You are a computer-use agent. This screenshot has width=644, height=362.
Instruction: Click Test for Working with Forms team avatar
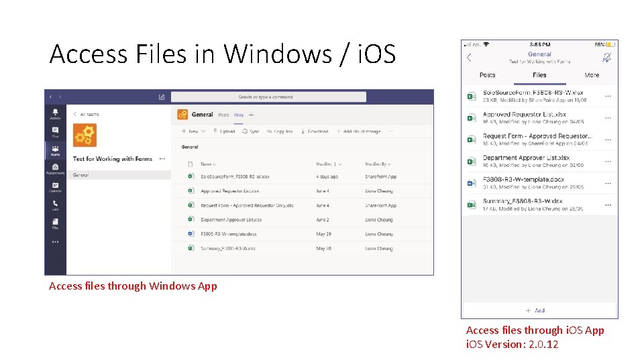85,135
